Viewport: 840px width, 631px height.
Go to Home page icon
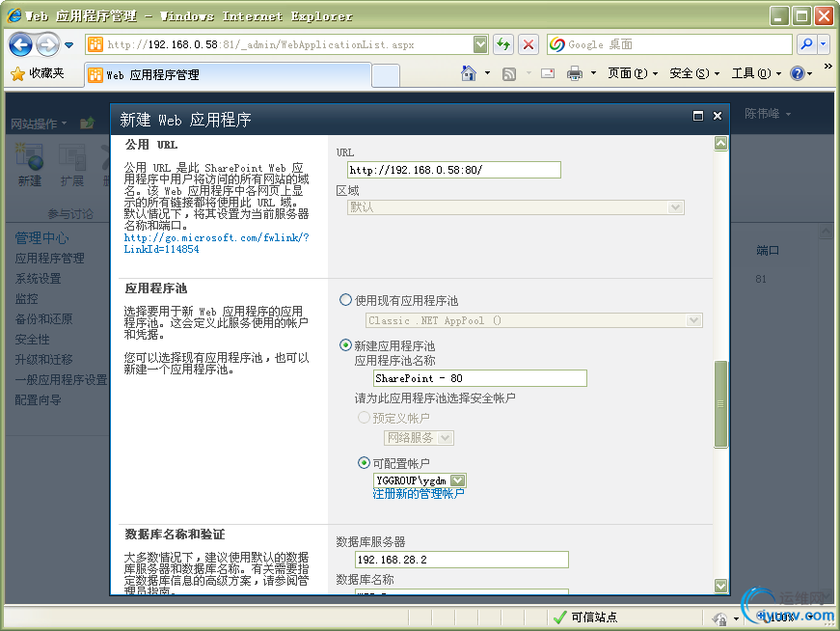click(x=469, y=73)
